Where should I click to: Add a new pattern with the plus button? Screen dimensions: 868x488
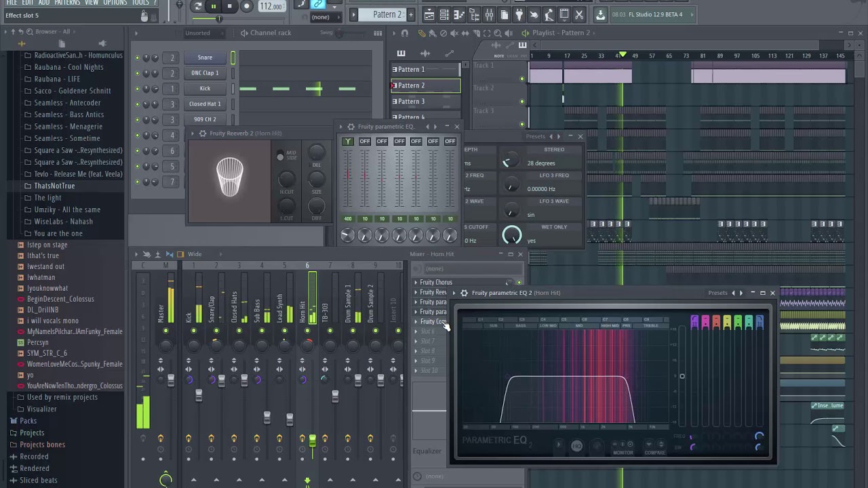(410, 14)
